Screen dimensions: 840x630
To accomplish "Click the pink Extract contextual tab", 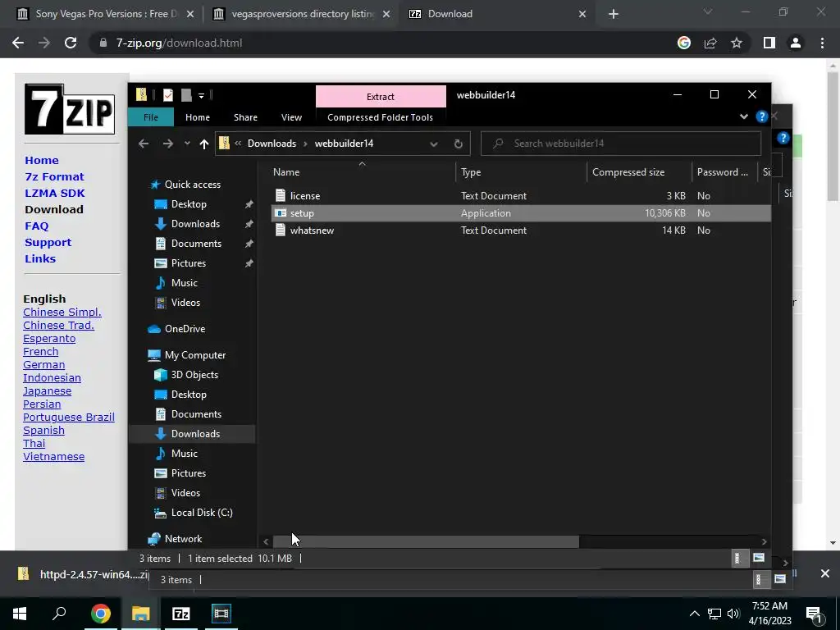I will (x=381, y=97).
